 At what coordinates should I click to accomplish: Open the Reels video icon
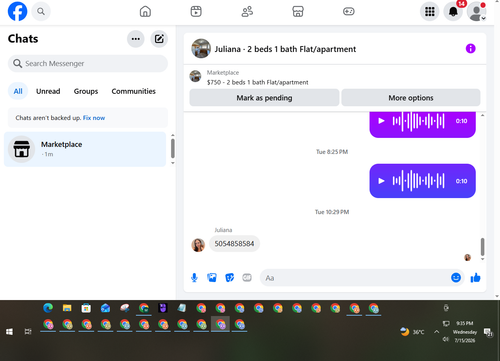196,12
